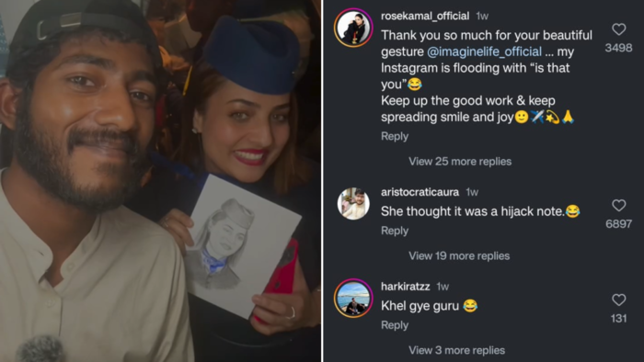The width and height of the screenshot is (644, 362).
Task: Reply to the hijack note comment
Action: click(x=395, y=231)
